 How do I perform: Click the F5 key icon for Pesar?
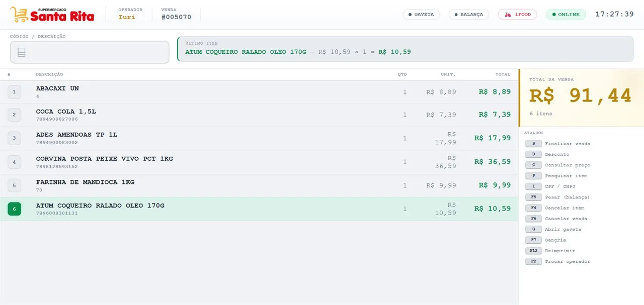tap(533, 197)
